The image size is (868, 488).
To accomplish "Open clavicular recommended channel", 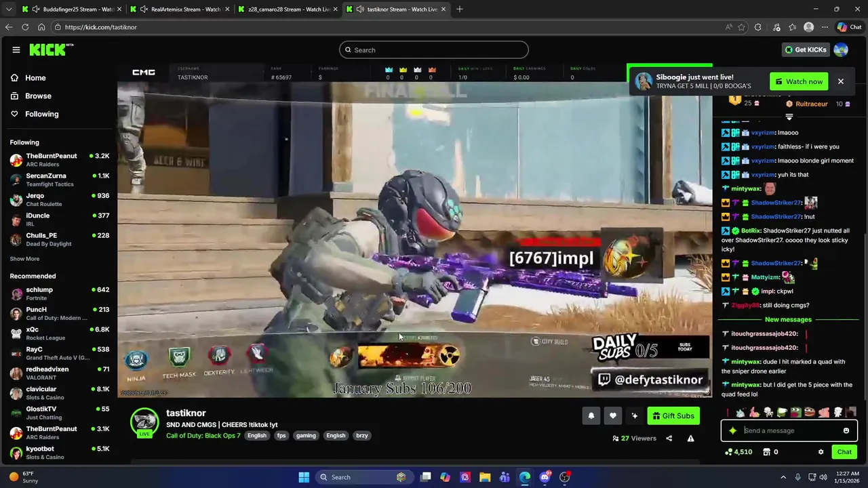I will pyautogui.click(x=59, y=393).
